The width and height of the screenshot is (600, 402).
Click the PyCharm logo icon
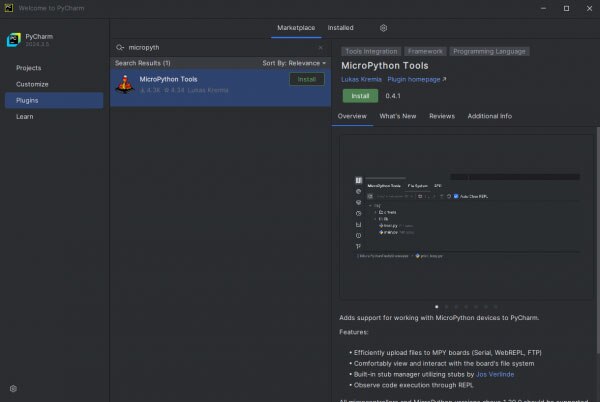[x=14, y=40]
